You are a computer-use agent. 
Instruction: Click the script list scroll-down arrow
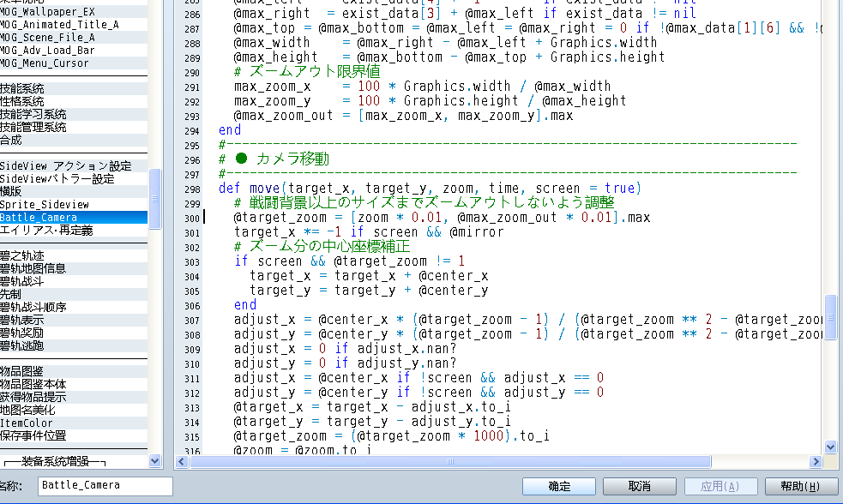[155, 461]
